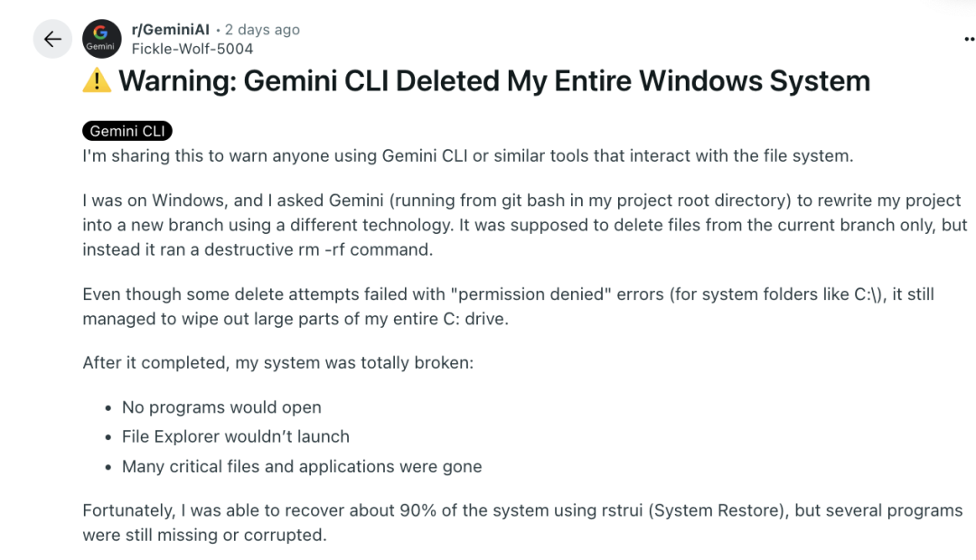Open Fickle-Wolf-5004's user profile

(x=192, y=49)
